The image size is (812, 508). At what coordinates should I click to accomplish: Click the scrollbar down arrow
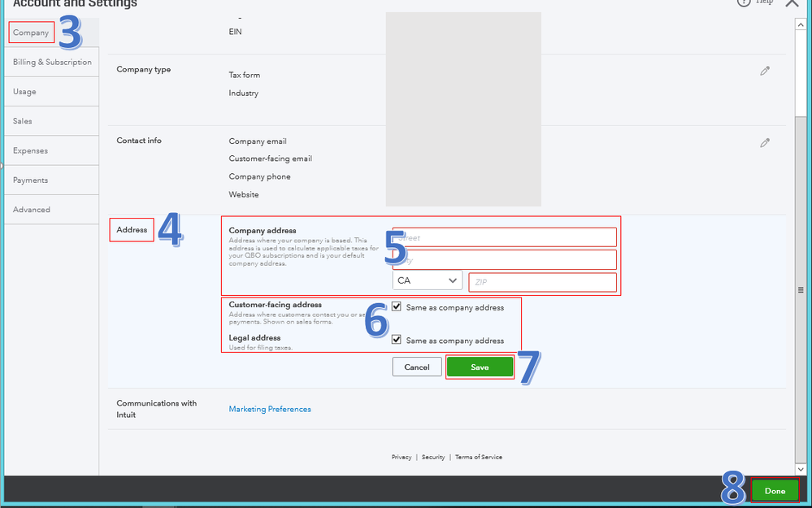[x=801, y=469]
